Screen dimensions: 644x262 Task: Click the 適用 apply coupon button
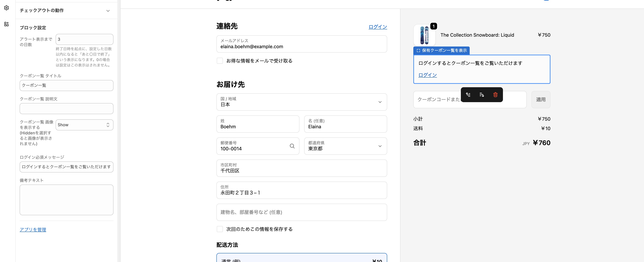click(x=540, y=99)
